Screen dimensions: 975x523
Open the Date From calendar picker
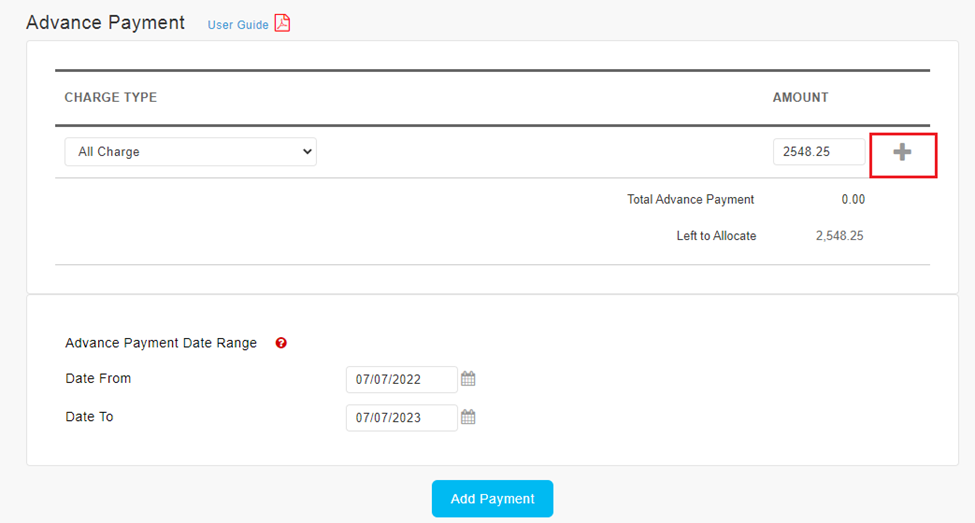click(x=468, y=379)
